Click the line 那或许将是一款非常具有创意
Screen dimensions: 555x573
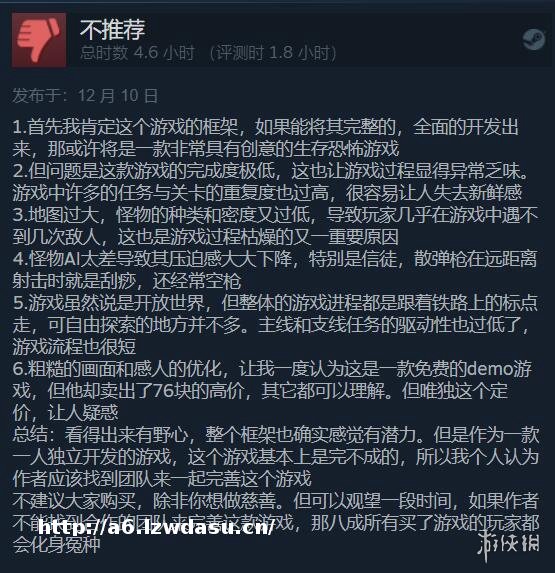pyautogui.click(x=206, y=149)
